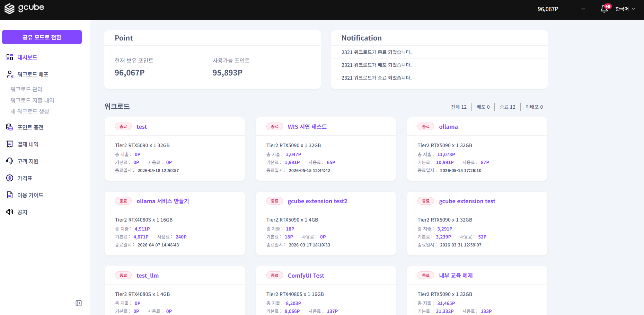Screen dimensions: 644x315
Task: Open the gcube extension test workload
Action: (467, 201)
